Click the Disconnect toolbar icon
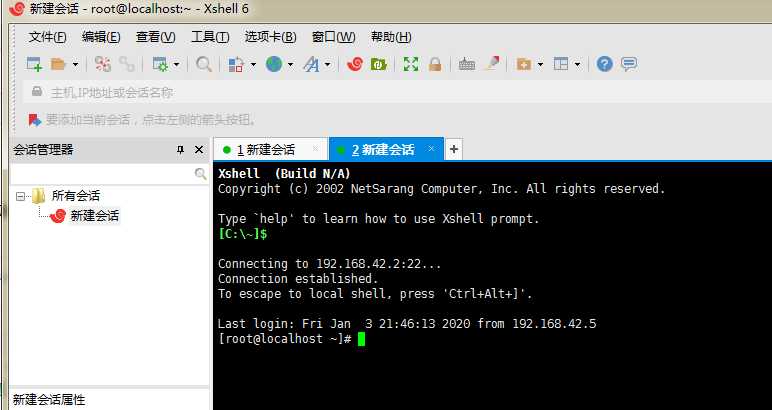Viewport: 772px width, 410px height. click(x=103, y=64)
